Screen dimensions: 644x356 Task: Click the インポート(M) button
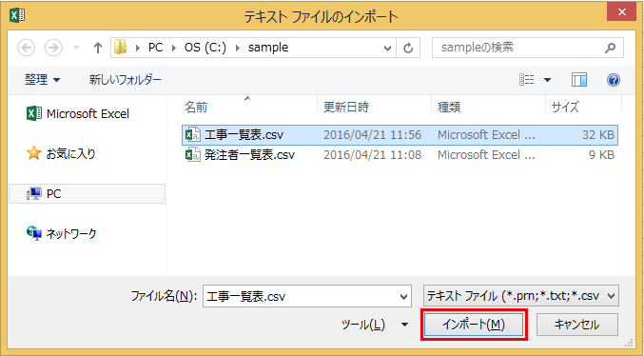click(x=474, y=325)
